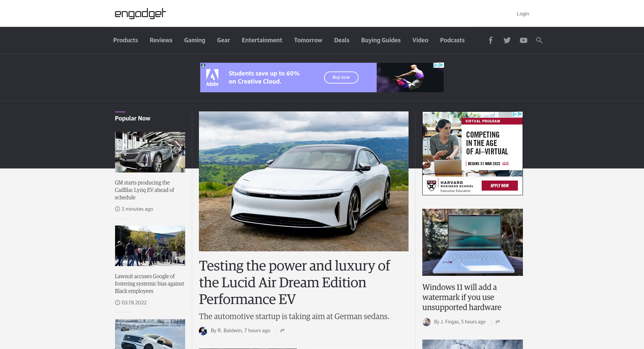Click Apply Now in Harvard ad
This screenshot has width=644, height=349.
[x=500, y=186]
